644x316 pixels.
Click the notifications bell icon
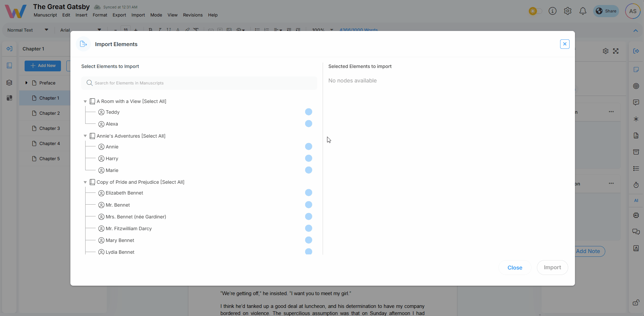click(x=583, y=11)
